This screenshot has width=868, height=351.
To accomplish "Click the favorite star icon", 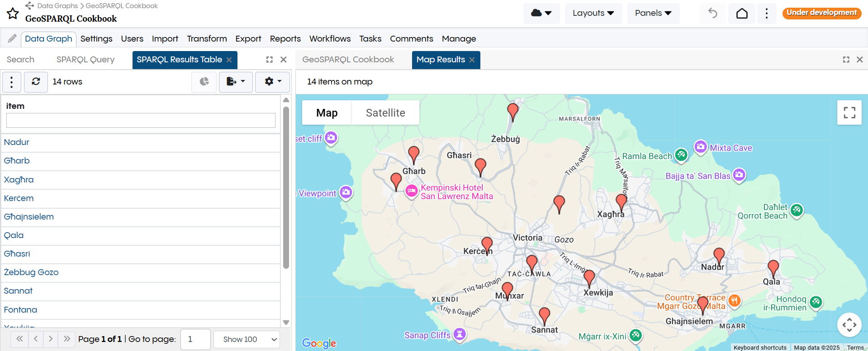I will pyautogui.click(x=13, y=14).
